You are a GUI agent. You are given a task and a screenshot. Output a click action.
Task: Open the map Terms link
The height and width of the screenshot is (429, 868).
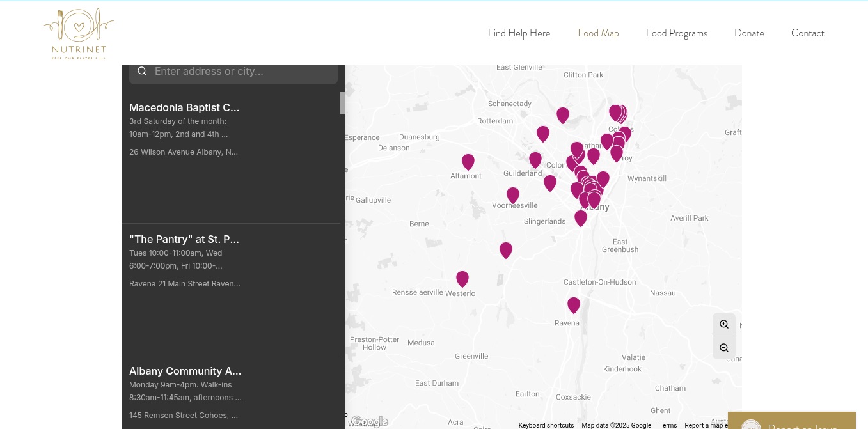pos(668,425)
